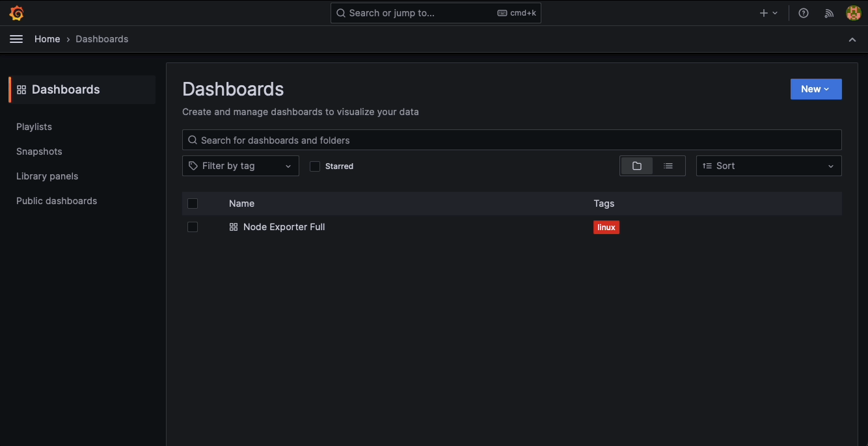Select the Node Exporter Full row checkbox
868x446 pixels.
point(193,227)
